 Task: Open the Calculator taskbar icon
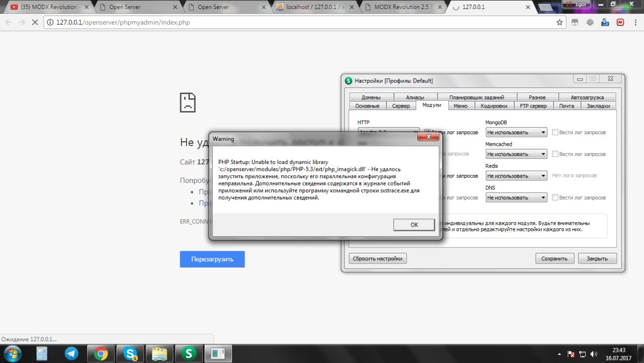(x=42, y=353)
